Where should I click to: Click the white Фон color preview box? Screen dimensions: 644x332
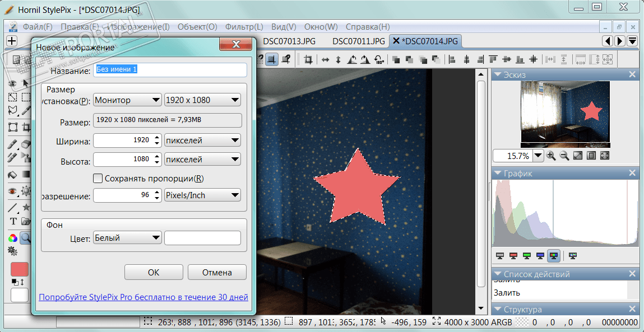[202, 237]
